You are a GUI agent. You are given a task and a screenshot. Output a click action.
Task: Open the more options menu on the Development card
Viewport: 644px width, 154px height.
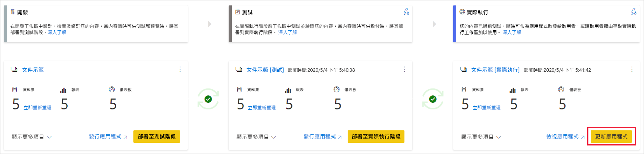(x=180, y=69)
